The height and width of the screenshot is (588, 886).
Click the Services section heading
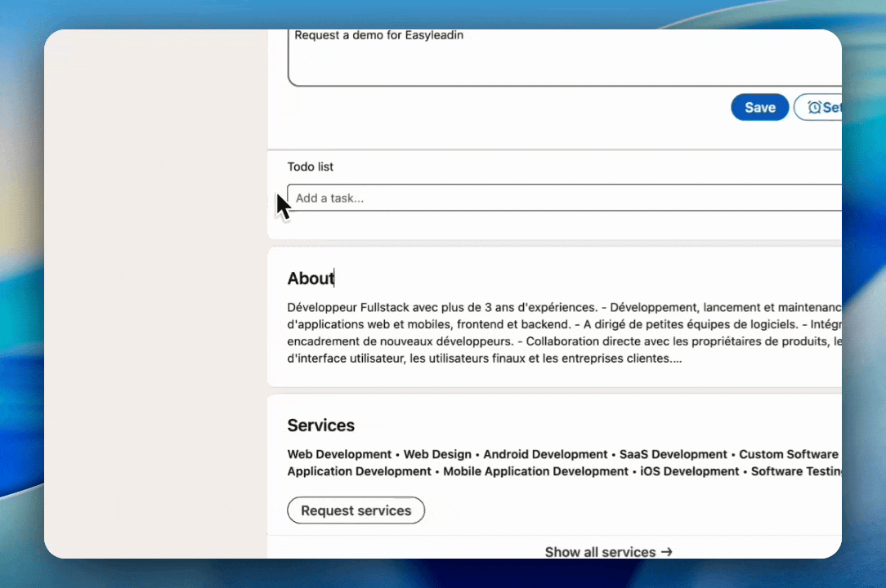pyautogui.click(x=320, y=425)
